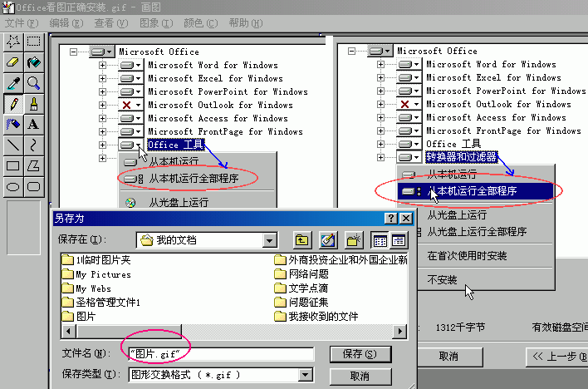Collapse Microsoft Office tree in left panel
Screen dimensions: 588x389
(73, 52)
